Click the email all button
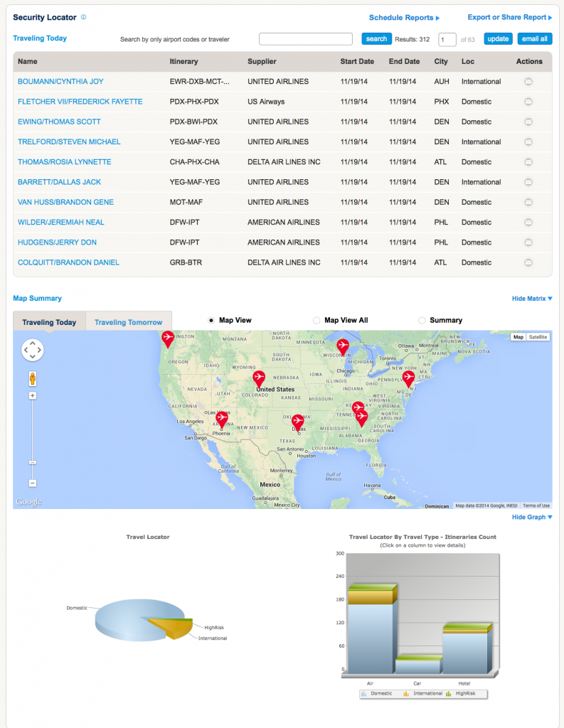 pos(535,39)
